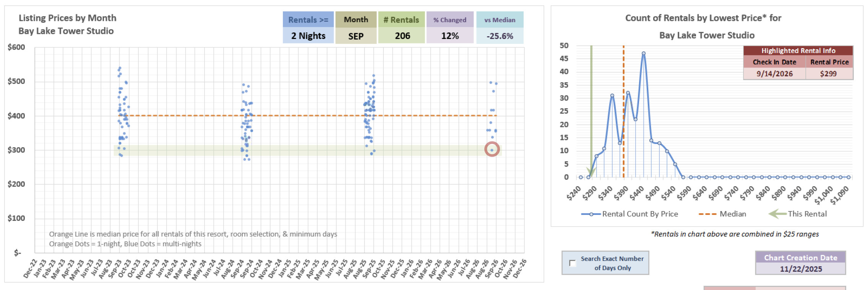868x290 pixels.
Task: Select the 9/14/2026 check-in date cell
Action: pyautogui.click(x=774, y=74)
